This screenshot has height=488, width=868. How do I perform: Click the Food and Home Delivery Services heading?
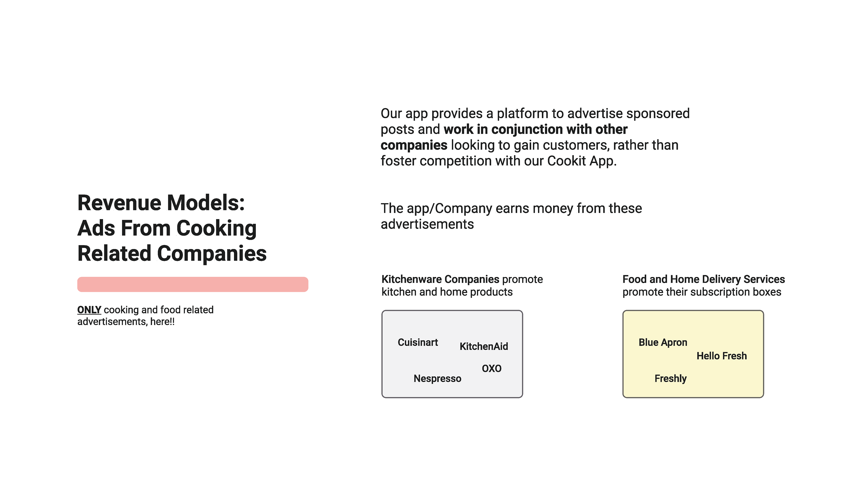[704, 279]
